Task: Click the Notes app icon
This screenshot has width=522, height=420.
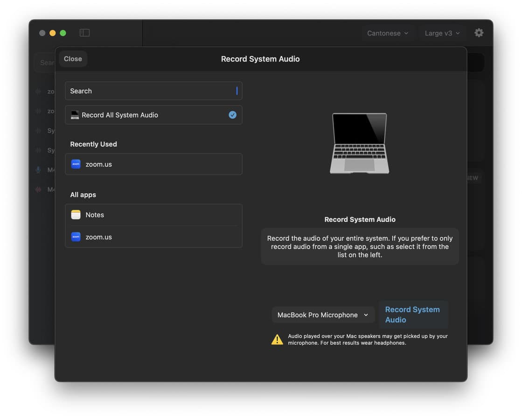Action: coord(76,215)
